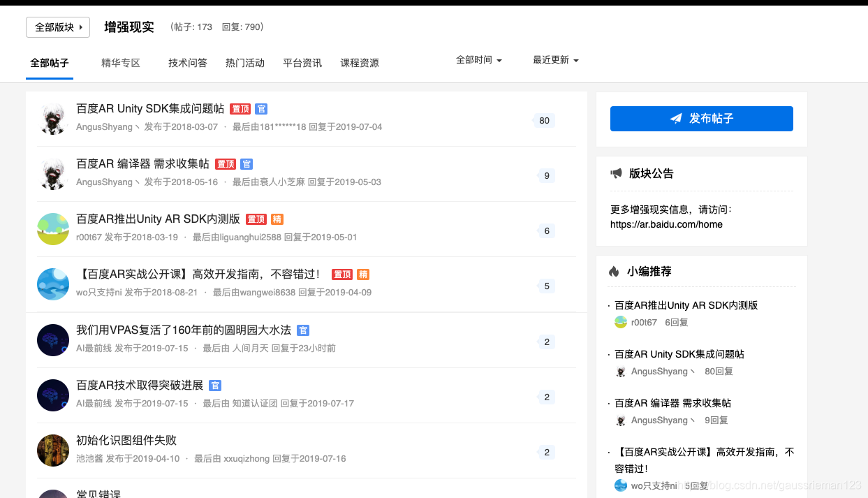Image resolution: width=868 pixels, height=498 pixels.
Task: Click 置顶 tag on Unity AR SDK内测版 post
Action: (256, 219)
